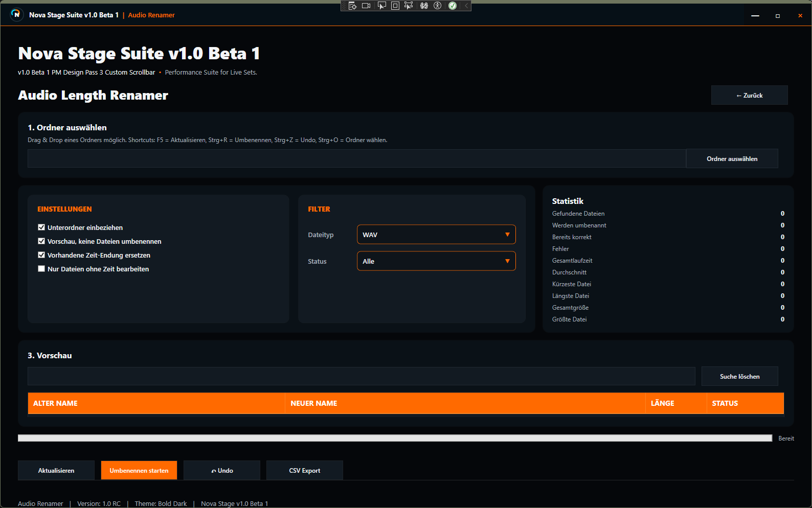Click the Aktualisieren button
The image size is (812, 508).
coord(56,470)
